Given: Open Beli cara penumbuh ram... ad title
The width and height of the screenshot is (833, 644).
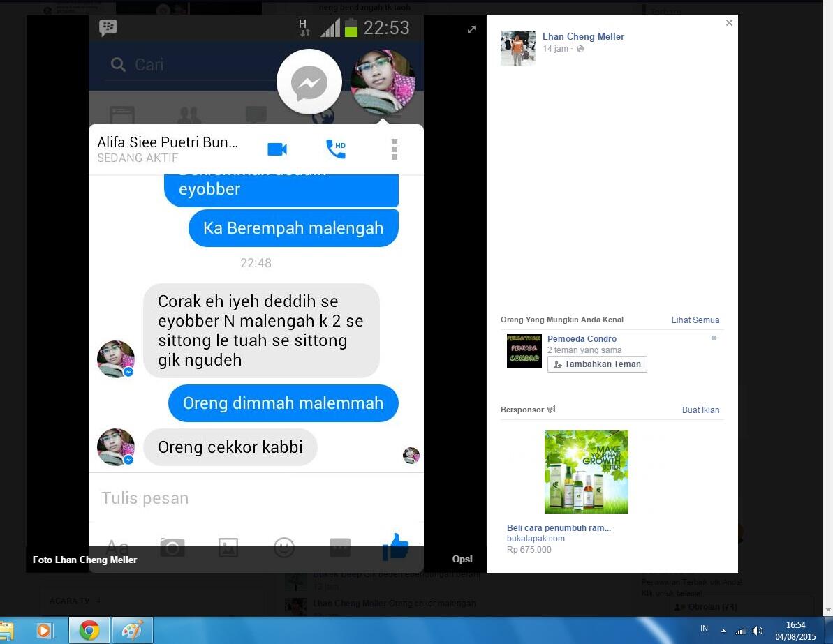Looking at the screenshot, I should click(559, 527).
